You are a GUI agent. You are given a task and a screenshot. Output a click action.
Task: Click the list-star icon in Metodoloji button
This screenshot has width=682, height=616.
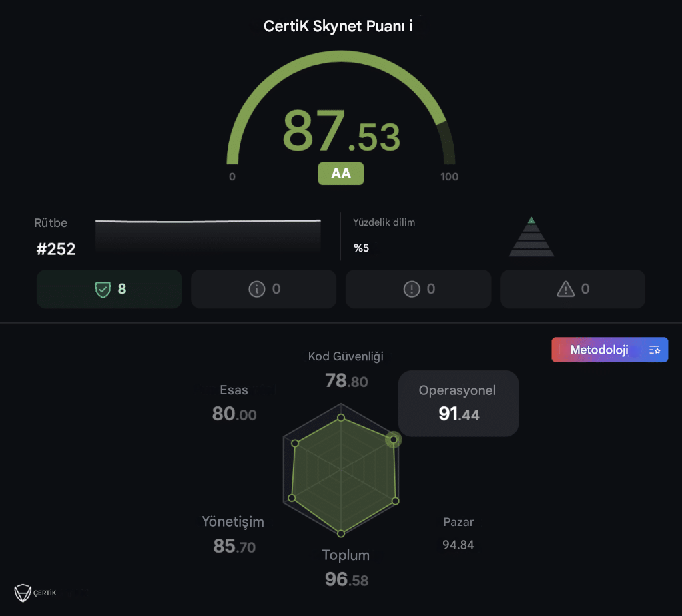pyautogui.click(x=655, y=350)
